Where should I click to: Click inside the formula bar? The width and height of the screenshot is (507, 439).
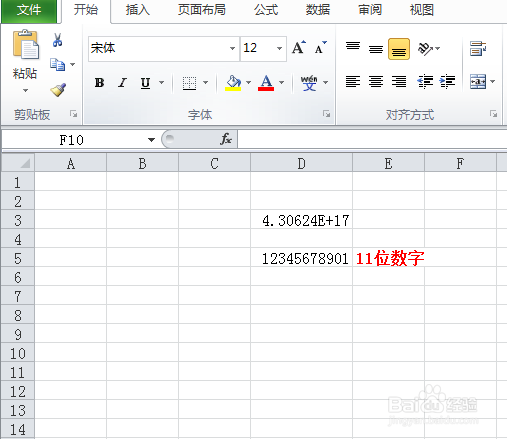click(372, 139)
